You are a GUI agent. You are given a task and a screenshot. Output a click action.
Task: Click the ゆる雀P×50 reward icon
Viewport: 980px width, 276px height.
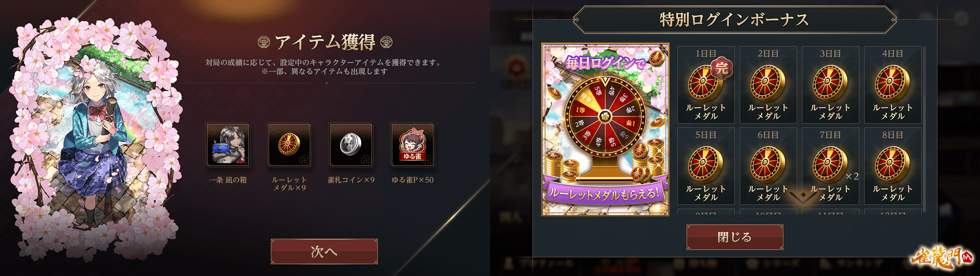[x=412, y=145]
